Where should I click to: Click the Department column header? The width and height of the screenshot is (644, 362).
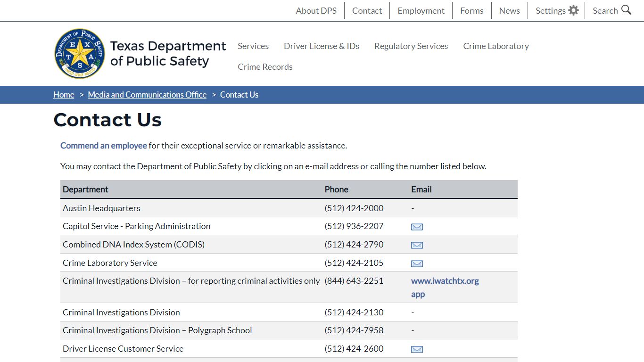coord(85,189)
